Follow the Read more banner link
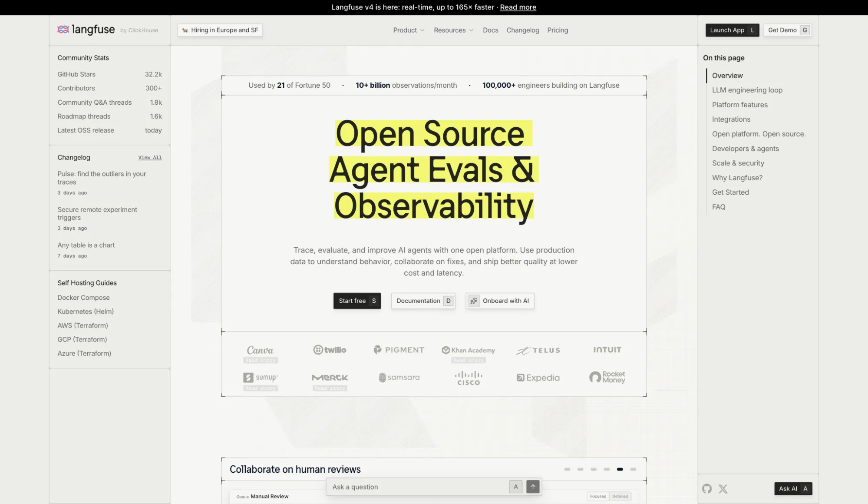868x504 pixels. click(x=518, y=7)
